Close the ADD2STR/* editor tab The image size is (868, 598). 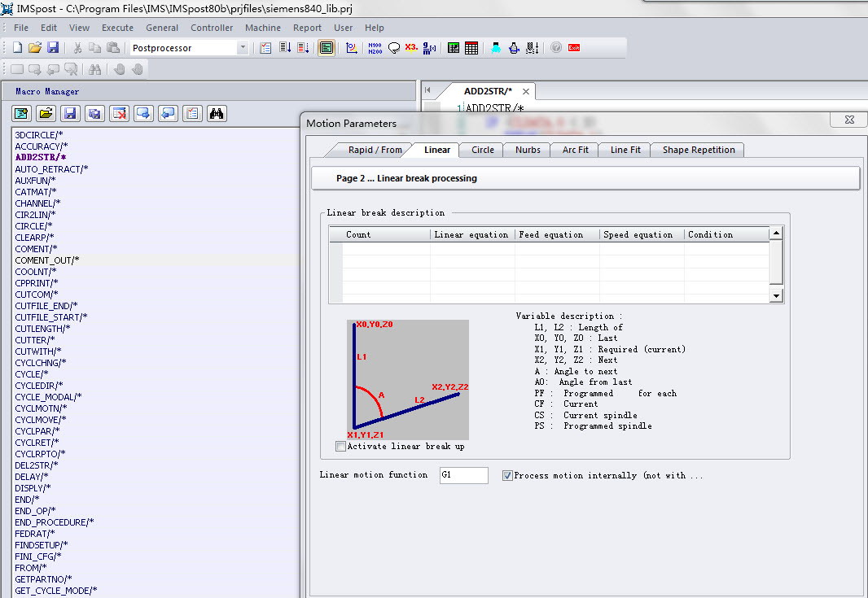(526, 91)
